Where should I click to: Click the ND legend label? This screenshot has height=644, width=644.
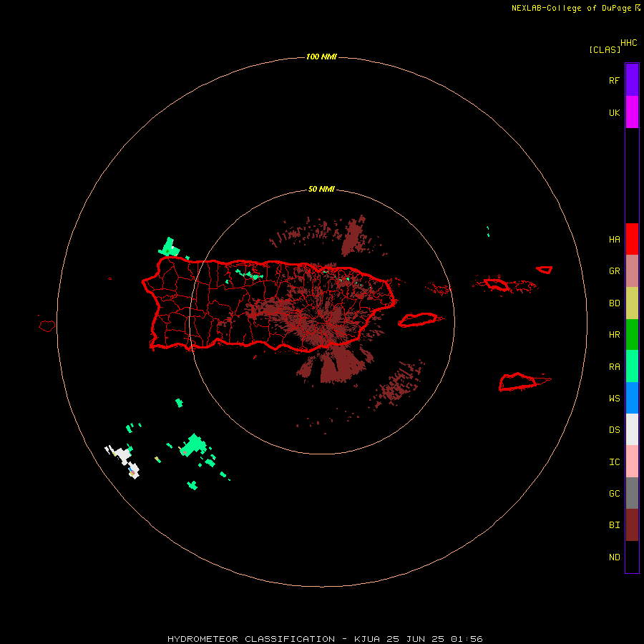(x=614, y=557)
